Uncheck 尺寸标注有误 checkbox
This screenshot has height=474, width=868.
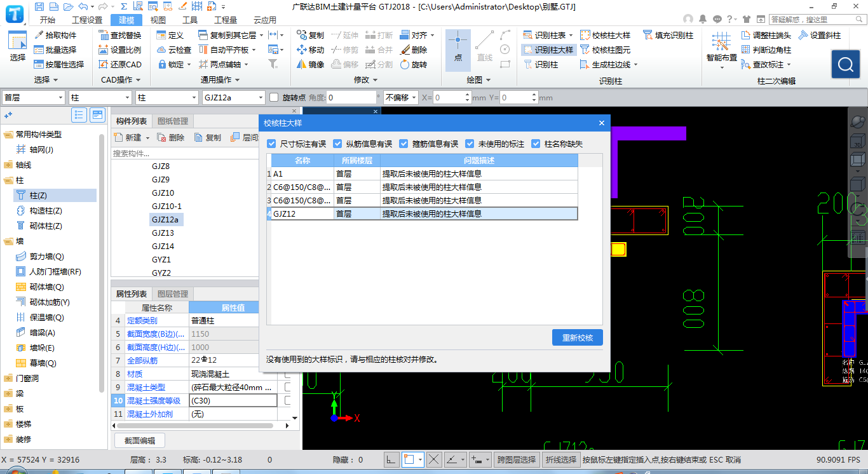click(272, 144)
